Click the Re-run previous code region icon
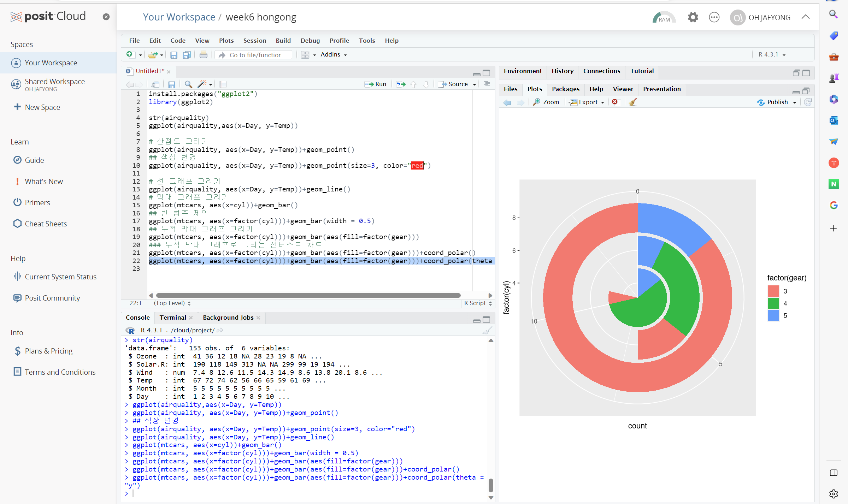848x504 pixels. coord(401,84)
